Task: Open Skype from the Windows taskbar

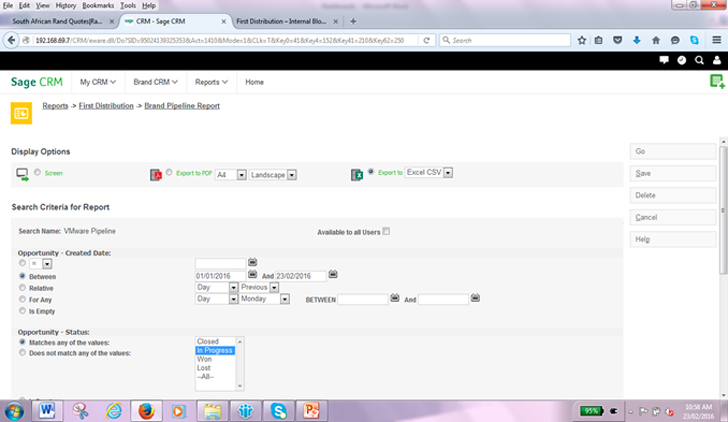Action: tap(279, 411)
